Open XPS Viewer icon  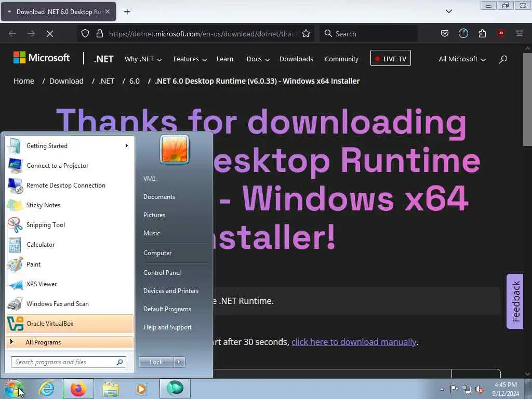click(x=15, y=284)
